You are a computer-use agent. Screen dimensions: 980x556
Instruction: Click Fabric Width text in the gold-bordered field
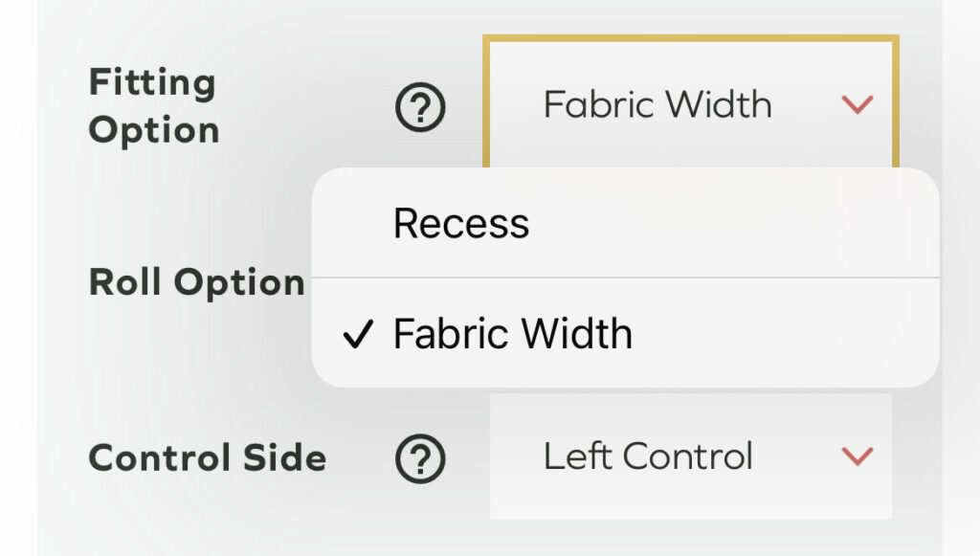pyautogui.click(x=657, y=103)
